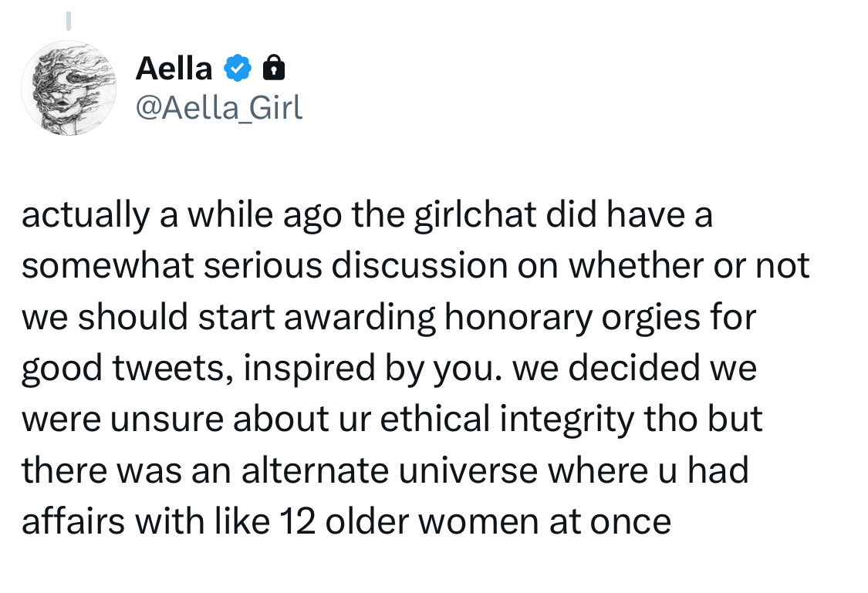The image size is (868, 593).
Task: Click the black padlock protected-account icon
Action: pyautogui.click(x=273, y=68)
